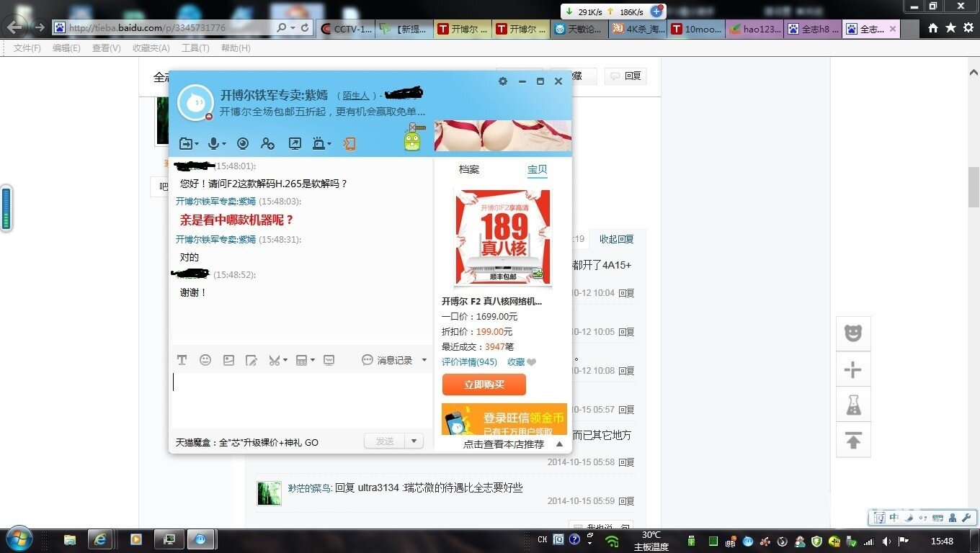Click the taskbar speaker volume icon

click(886, 541)
